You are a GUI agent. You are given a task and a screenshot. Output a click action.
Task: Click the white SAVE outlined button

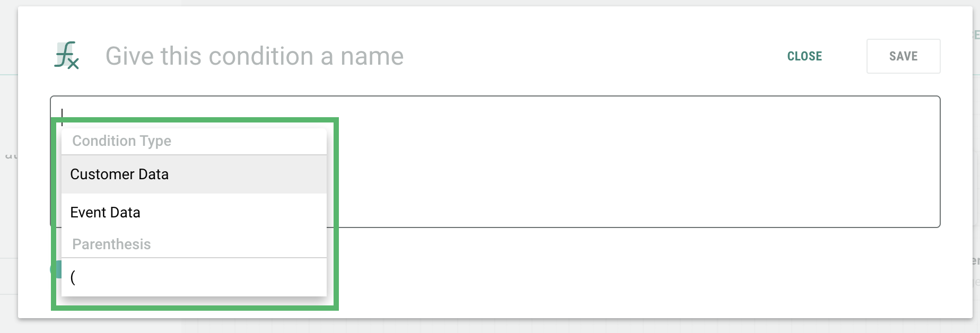[x=903, y=56]
